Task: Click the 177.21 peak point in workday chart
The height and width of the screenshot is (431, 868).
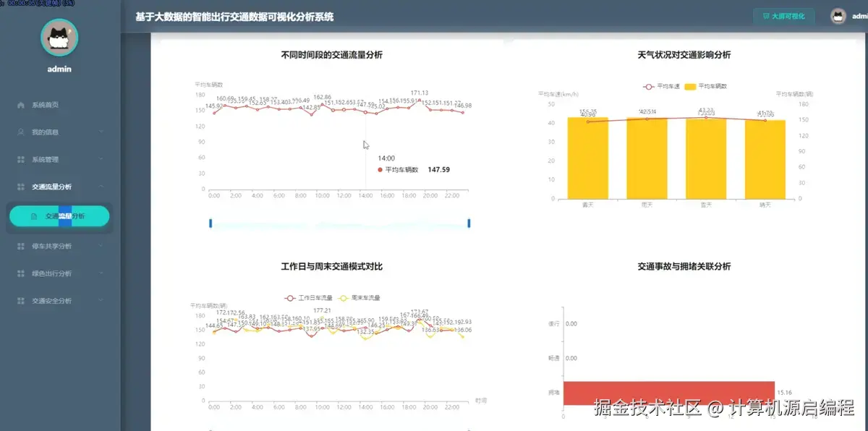Action: click(x=322, y=318)
